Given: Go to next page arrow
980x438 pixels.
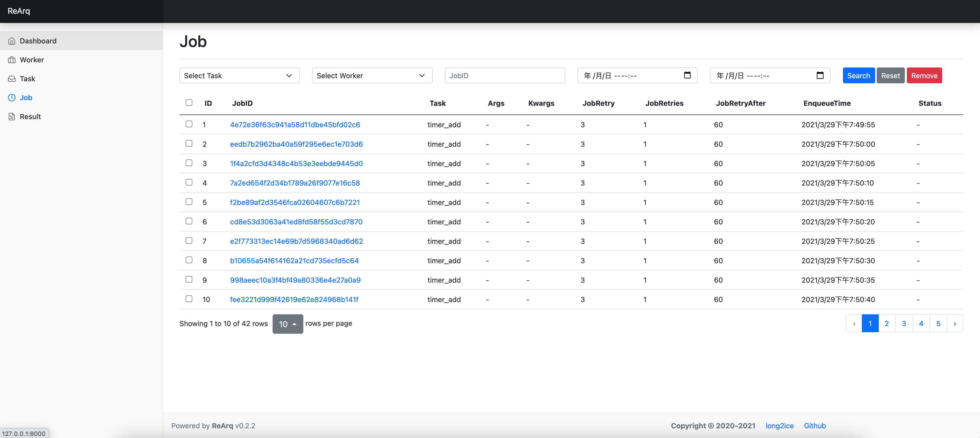Looking at the screenshot, I should click(x=954, y=324).
